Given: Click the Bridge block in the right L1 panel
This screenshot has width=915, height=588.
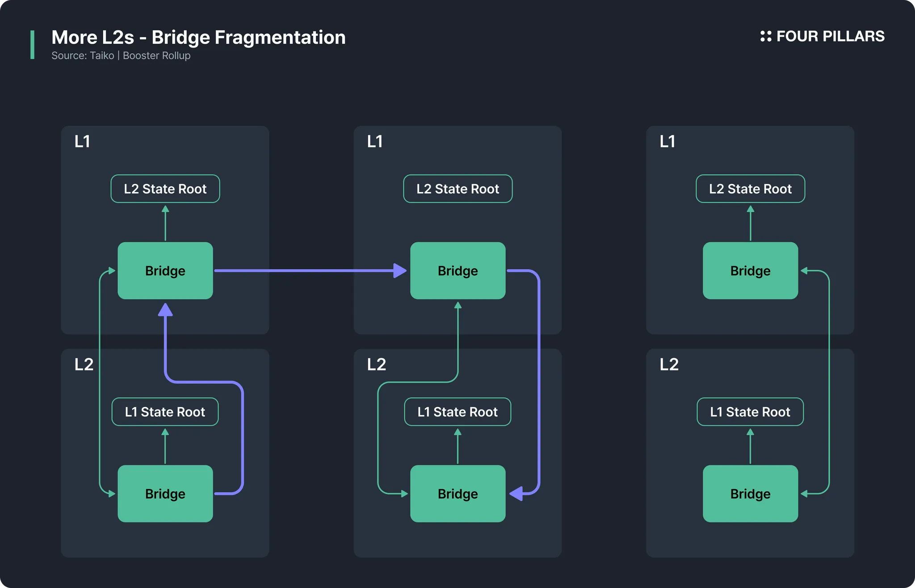Looking at the screenshot, I should pos(751,271).
